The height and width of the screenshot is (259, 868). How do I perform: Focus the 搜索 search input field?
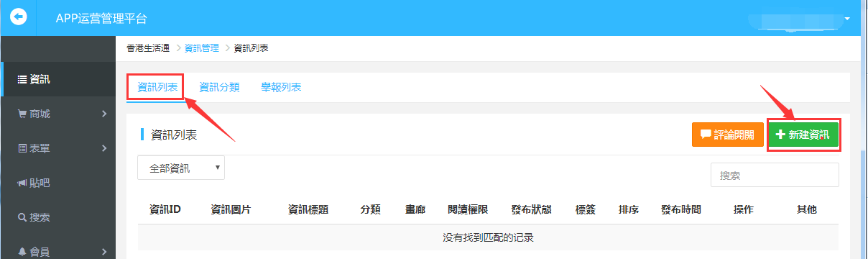(x=775, y=175)
